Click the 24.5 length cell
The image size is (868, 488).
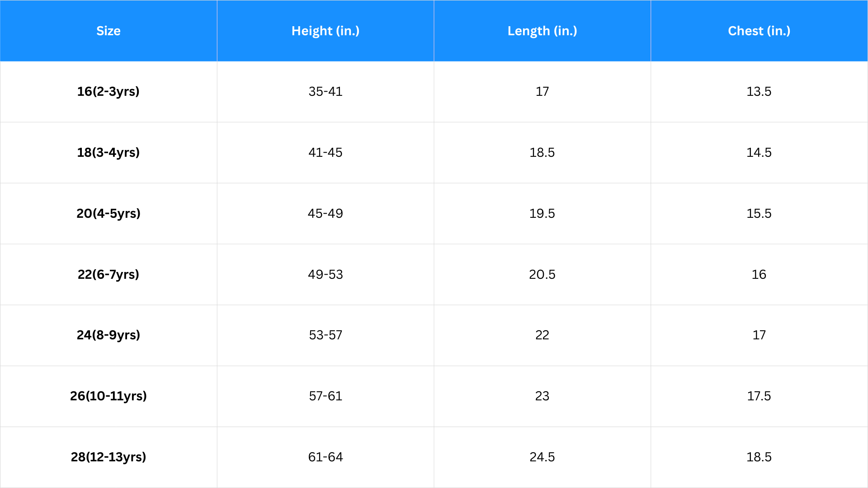pos(542,457)
